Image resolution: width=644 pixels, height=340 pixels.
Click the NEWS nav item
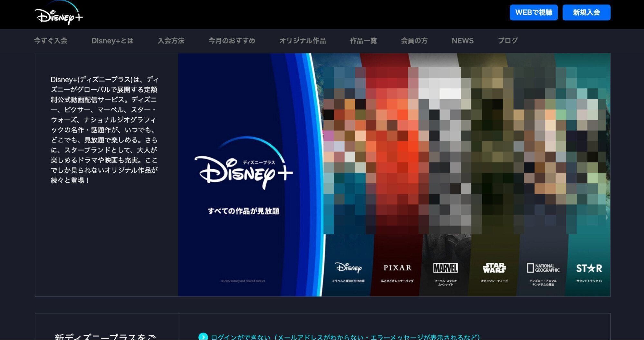point(463,41)
